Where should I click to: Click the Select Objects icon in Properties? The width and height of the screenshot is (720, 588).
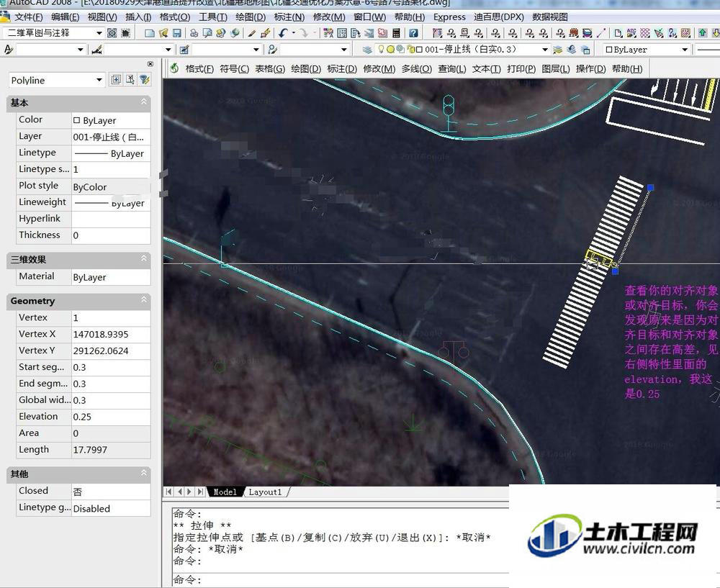pos(130,80)
